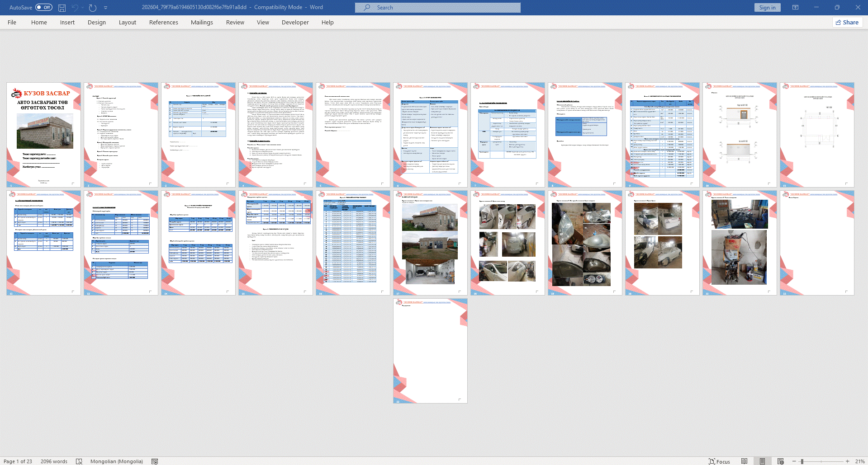Click the Share button
Screen dimensions: 868x465
point(847,23)
